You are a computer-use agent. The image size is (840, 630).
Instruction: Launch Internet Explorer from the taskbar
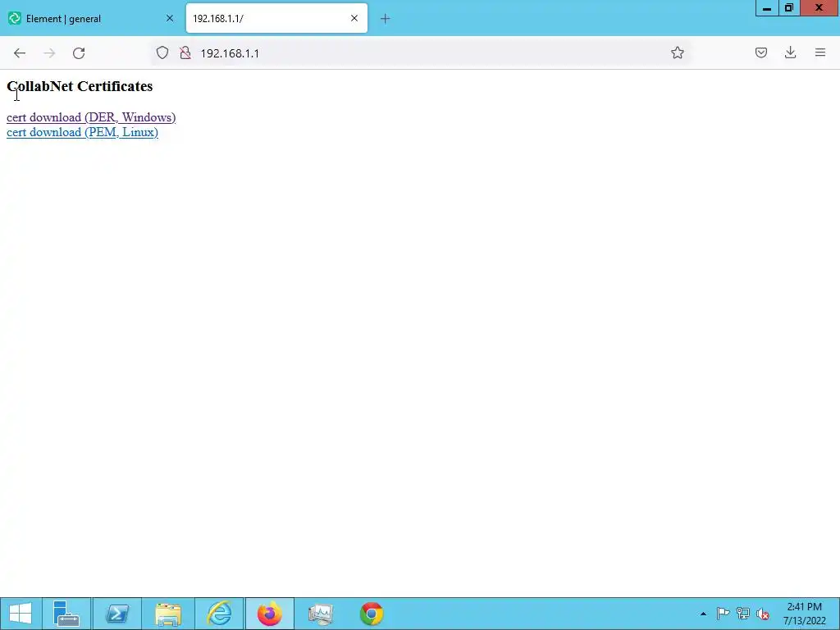pyautogui.click(x=219, y=614)
